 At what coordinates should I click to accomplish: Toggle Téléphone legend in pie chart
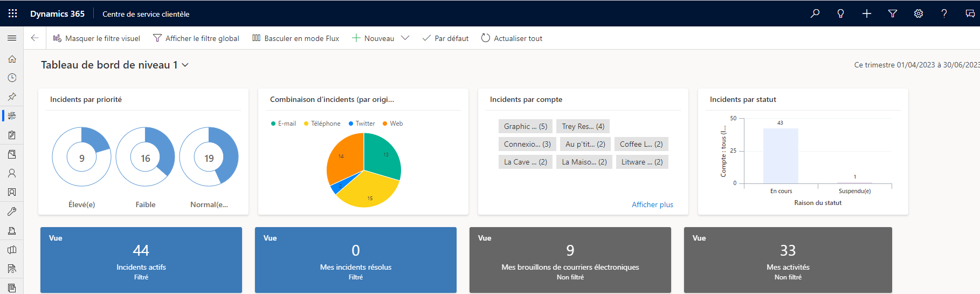[x=322, y=124]
